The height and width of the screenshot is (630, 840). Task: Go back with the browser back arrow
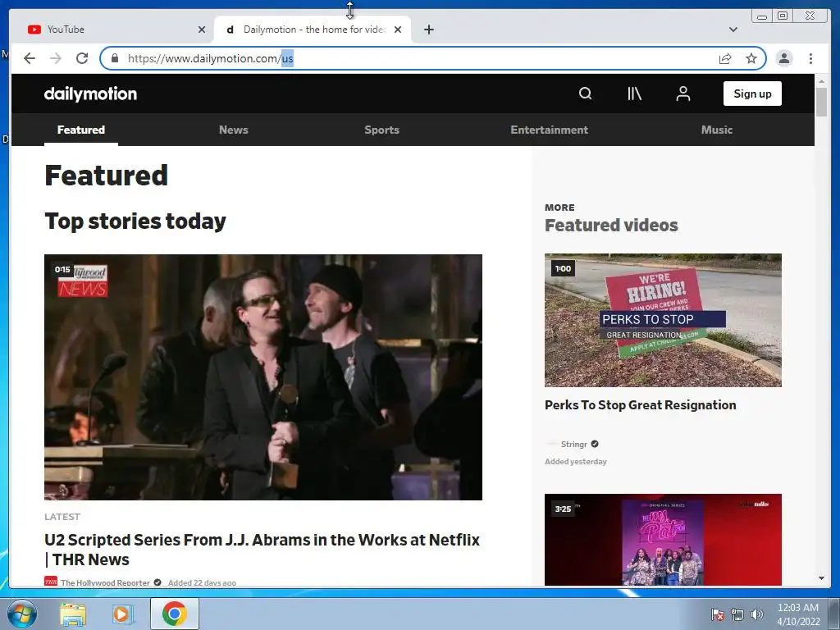coord(30,58)
